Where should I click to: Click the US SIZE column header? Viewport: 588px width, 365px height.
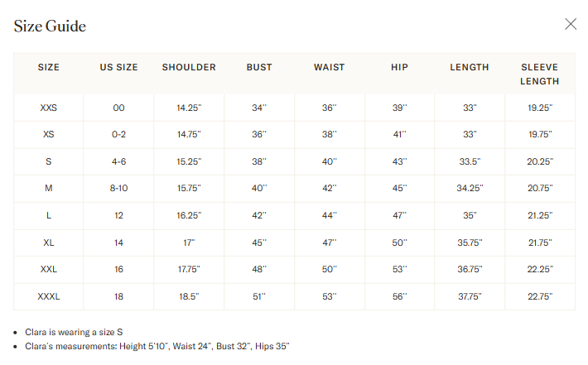(x=118, y=67)
